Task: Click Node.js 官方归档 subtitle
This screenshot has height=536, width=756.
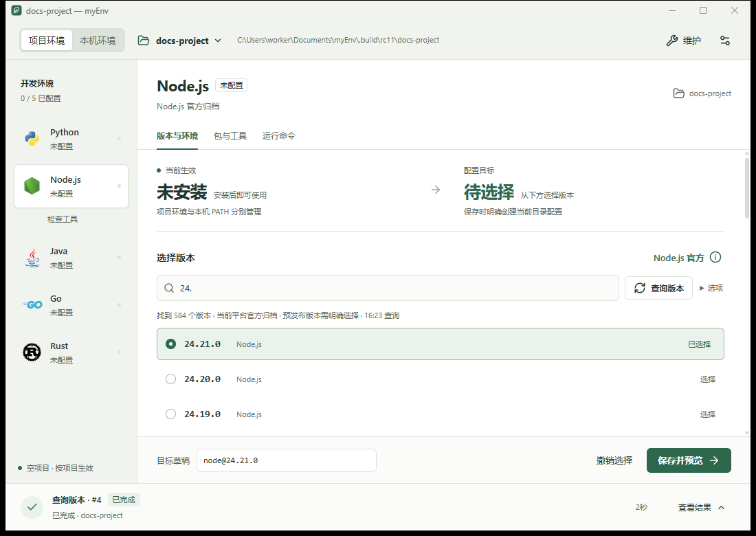Action: pos(188,107)
